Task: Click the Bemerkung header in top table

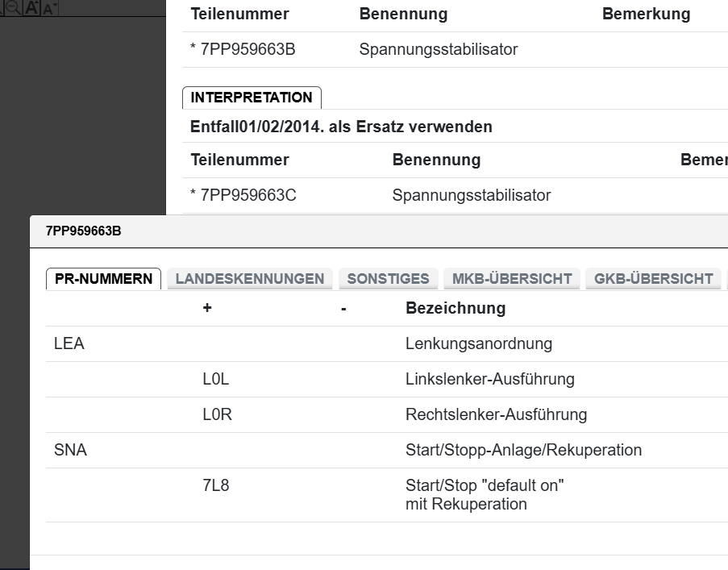Action: click(646, 15)
